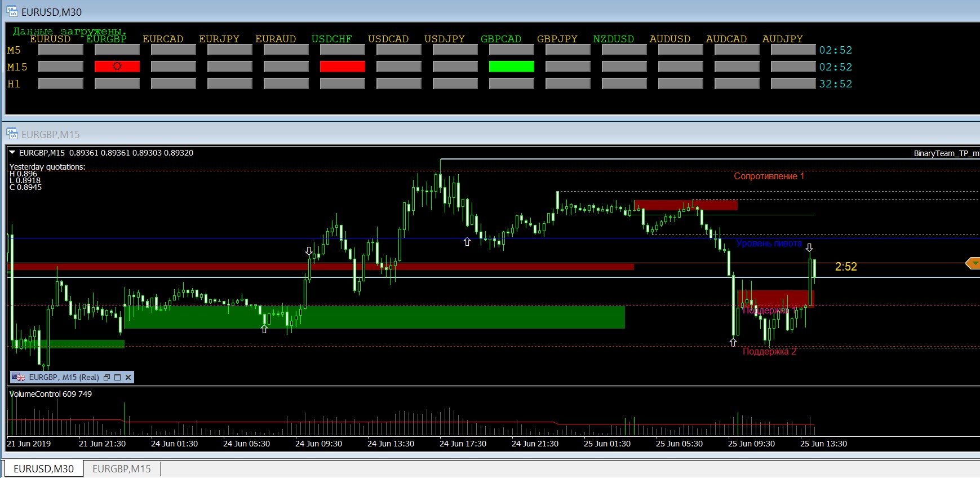Click the Сопротивление 1 level label
The width and height of the screenshot is (980, 478).
[769, 176]
